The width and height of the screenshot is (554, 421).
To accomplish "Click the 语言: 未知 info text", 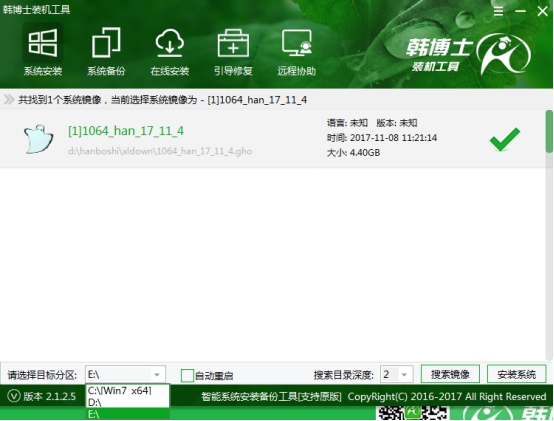I will click(347, 123).
